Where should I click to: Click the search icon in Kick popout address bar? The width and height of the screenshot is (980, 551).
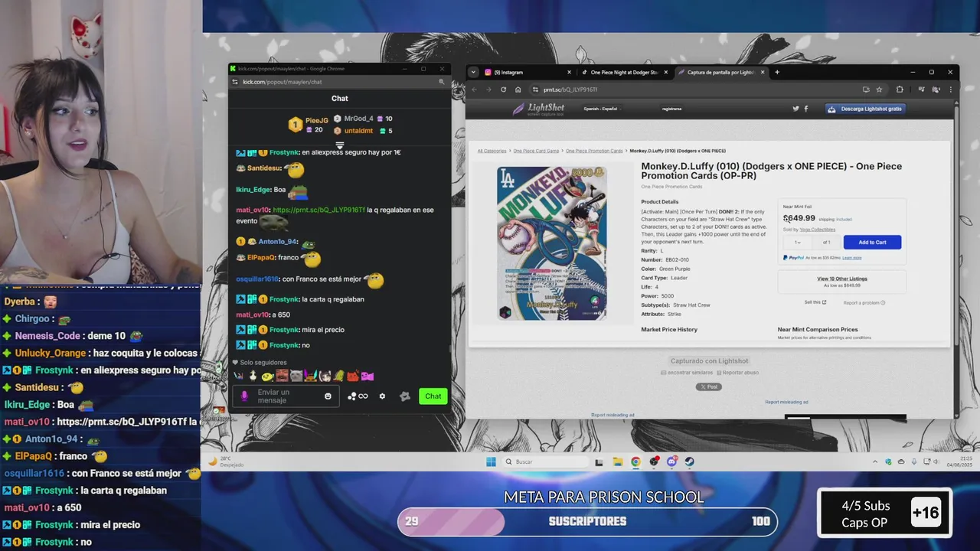(x=441, y=82)
